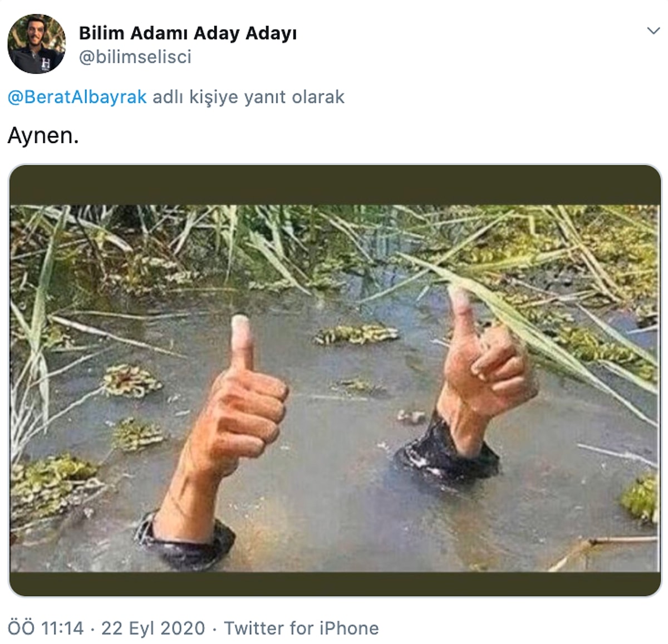Click the author's profile avatar photo
668x644 pixels.
coord(36,44)
